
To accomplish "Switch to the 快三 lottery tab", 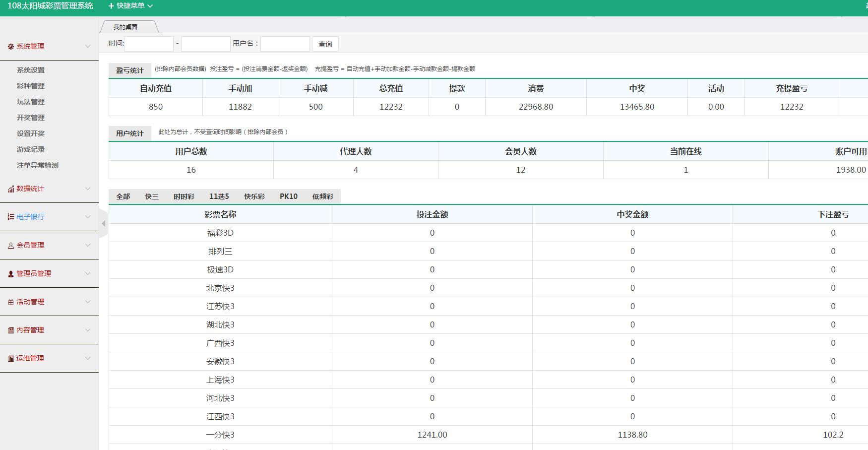I will point(151,196).
